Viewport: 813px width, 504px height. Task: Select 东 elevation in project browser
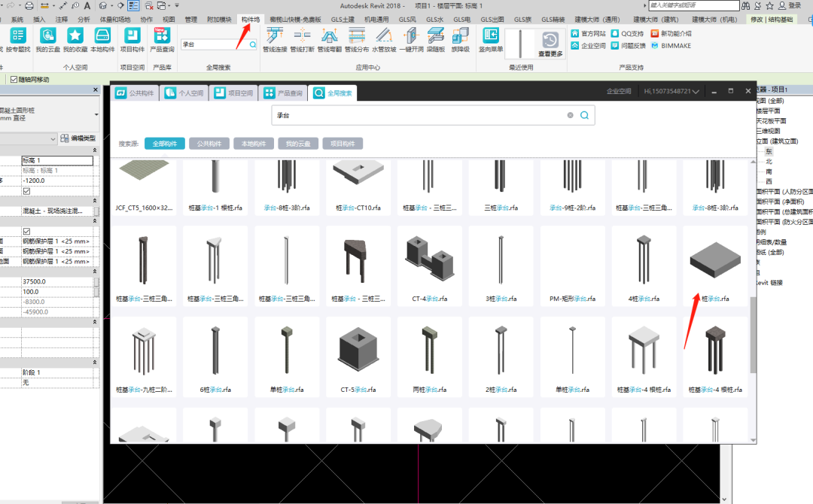769,151
